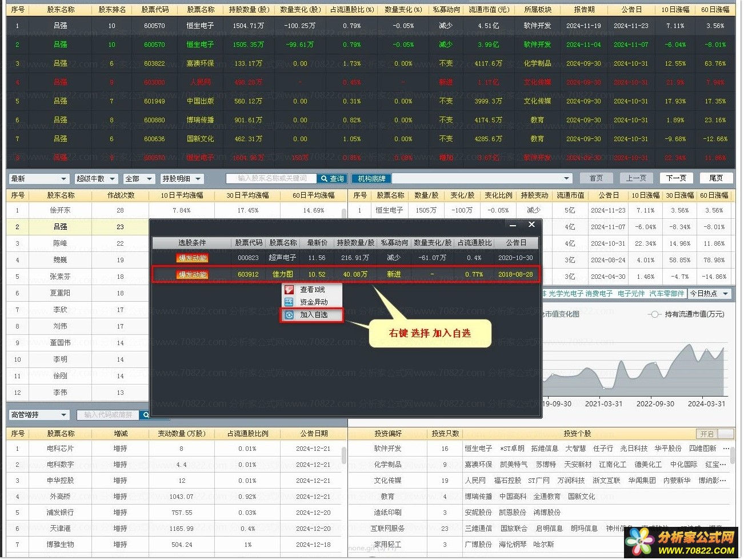Minimize the stock selection popup window
This screenshot has height=560, width=744.
point(513,225)
